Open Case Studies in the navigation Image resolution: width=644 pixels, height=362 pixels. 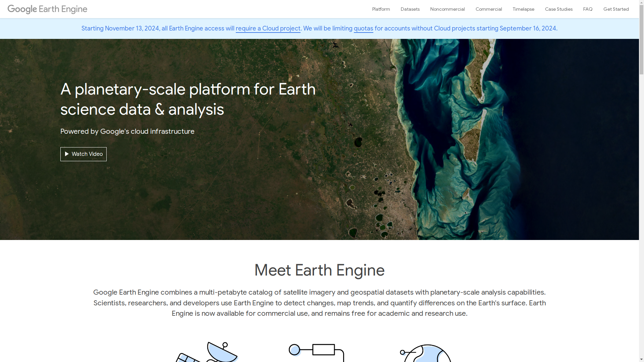point(558,9)
